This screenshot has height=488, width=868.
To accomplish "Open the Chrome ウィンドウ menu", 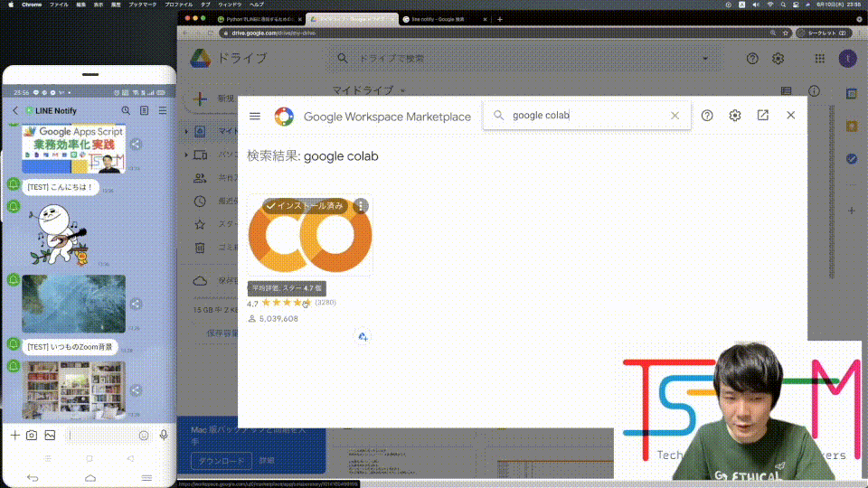I will (230, 5).
